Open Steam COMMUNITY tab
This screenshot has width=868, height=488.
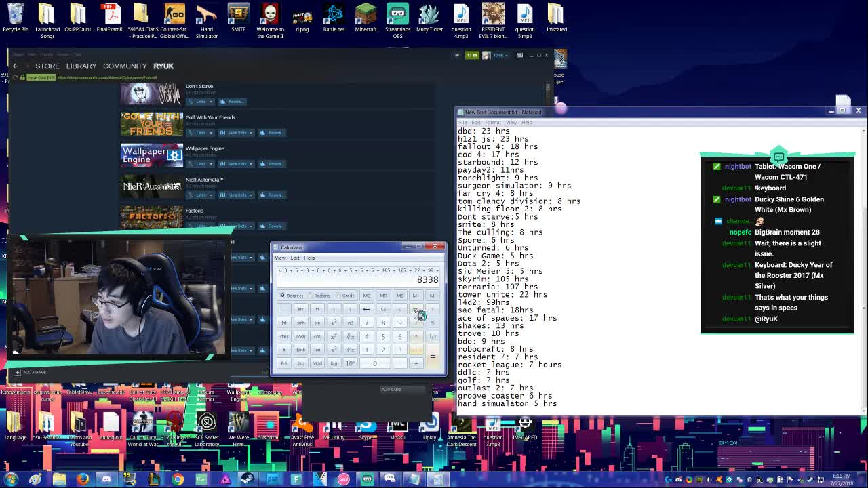pyautogui.click(x=125, y=66)
